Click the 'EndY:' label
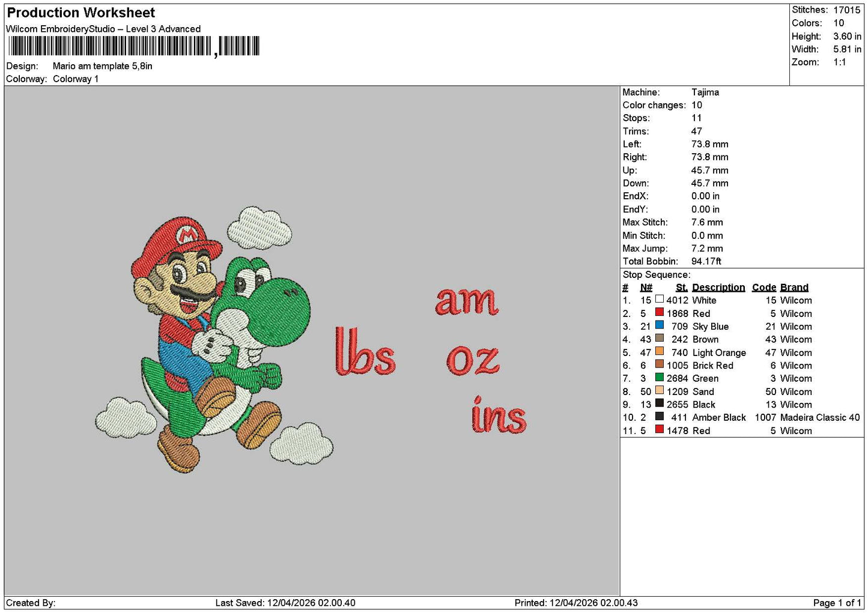The image size is (868, 613). click(x=636, y=210)
